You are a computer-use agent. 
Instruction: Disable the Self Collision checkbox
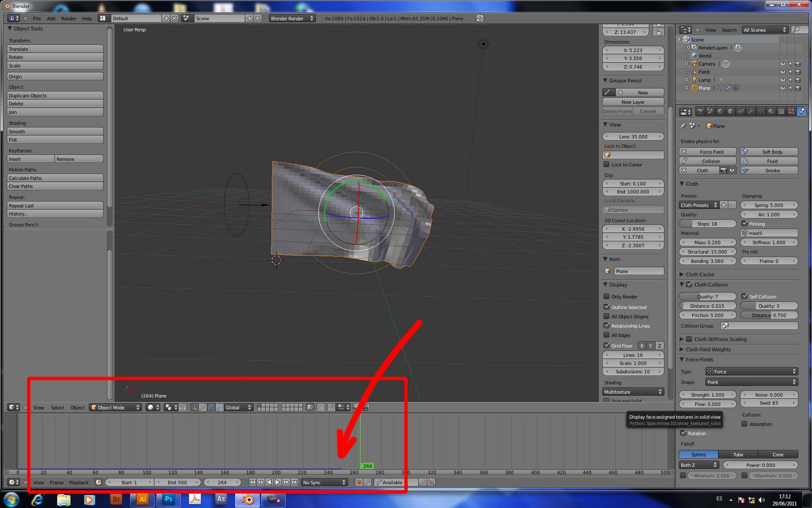(745, 296)
